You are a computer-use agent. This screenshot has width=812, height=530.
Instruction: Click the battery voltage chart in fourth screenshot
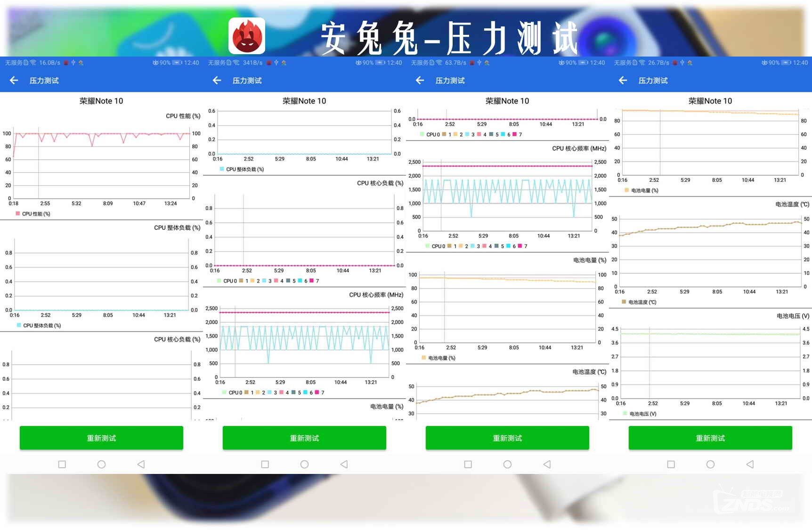pyautogui.click(x=711, y=363)
